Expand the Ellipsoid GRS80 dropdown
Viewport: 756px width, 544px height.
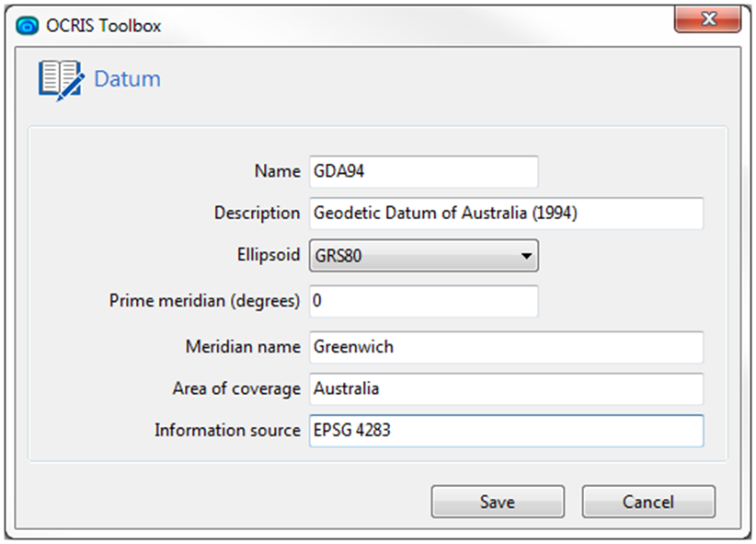click(424, 255)
